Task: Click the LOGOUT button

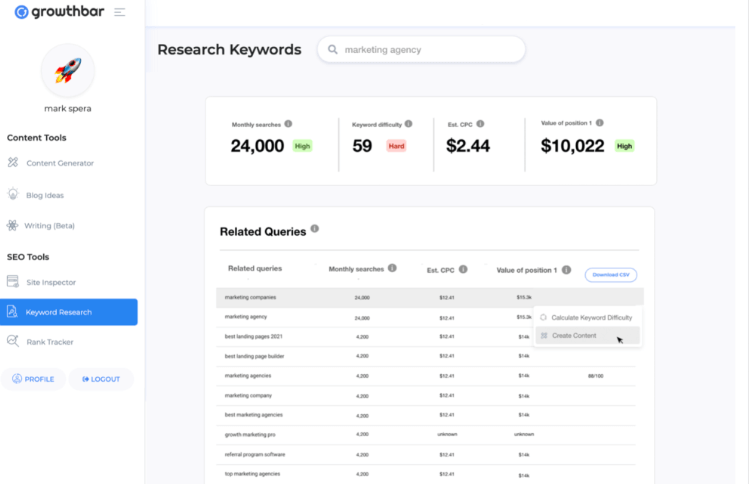Action: pyautogui.click(x=101, y=379)
